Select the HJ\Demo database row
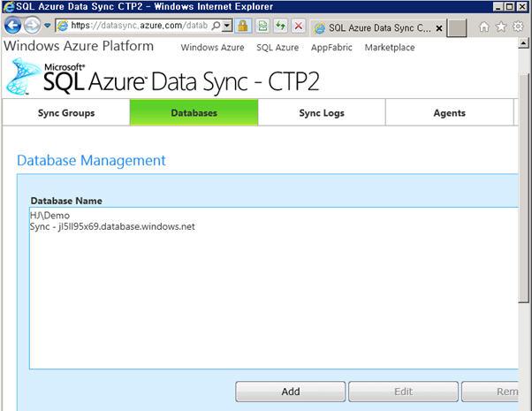The width and height of the screenshot is (532, 411). [274, 215]
